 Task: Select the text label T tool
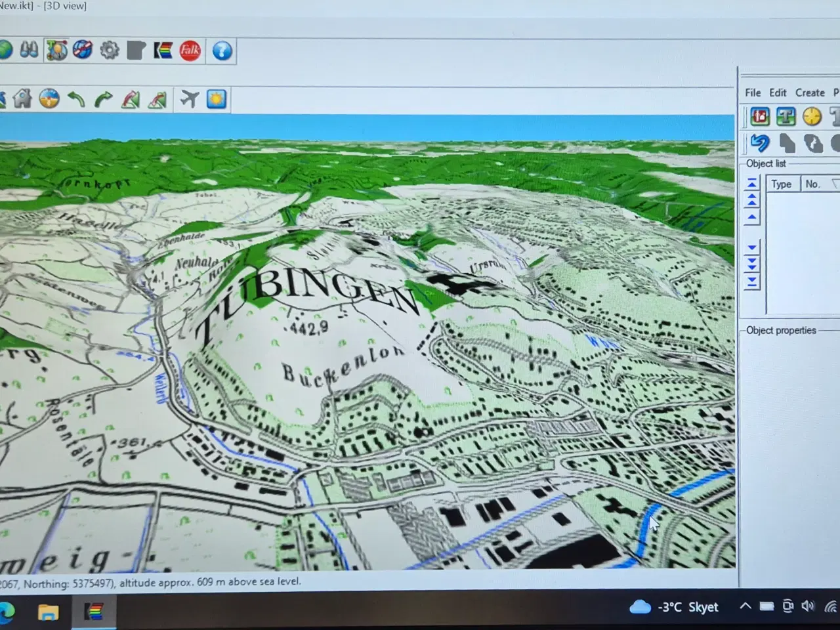pyautogui.click(x=786, y=117)
